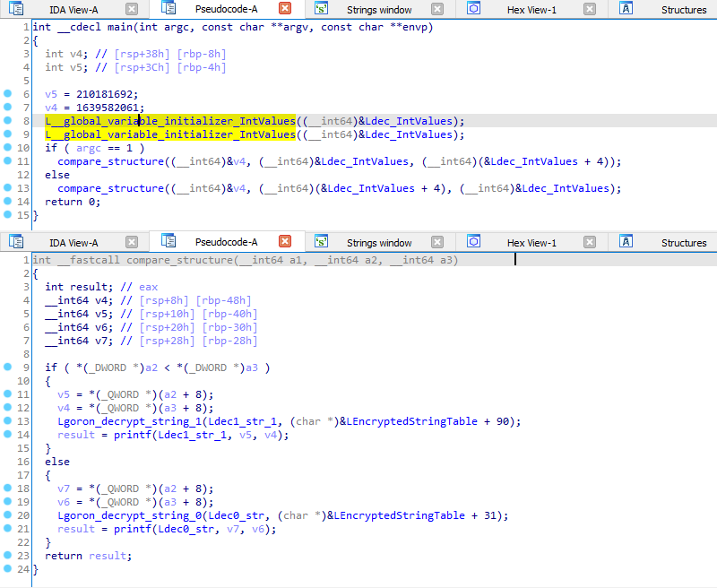
Task: Select Pseudocode-A tab in bottom pane
Action: (x=227, y=242)
